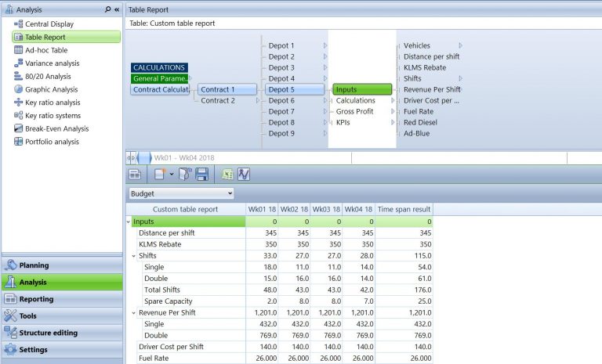Click the Ad-hoc Table grid icon

click(19, 50)
